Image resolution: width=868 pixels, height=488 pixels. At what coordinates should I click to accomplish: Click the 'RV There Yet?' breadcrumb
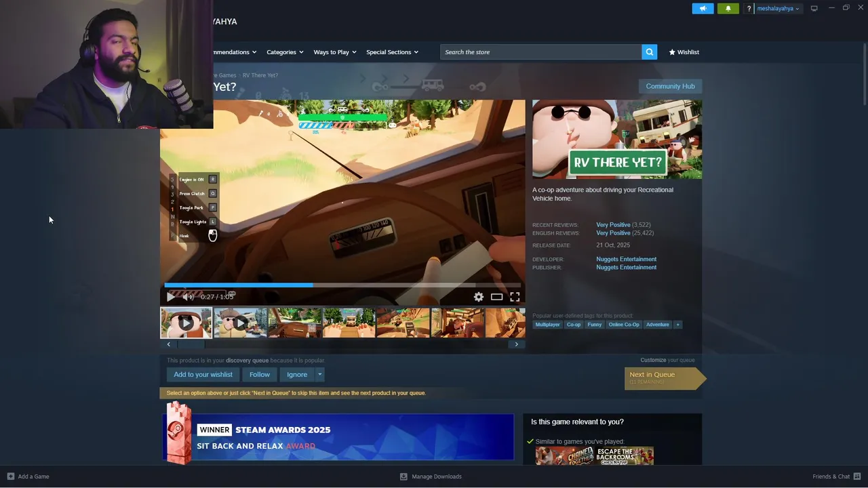[260, 75]
